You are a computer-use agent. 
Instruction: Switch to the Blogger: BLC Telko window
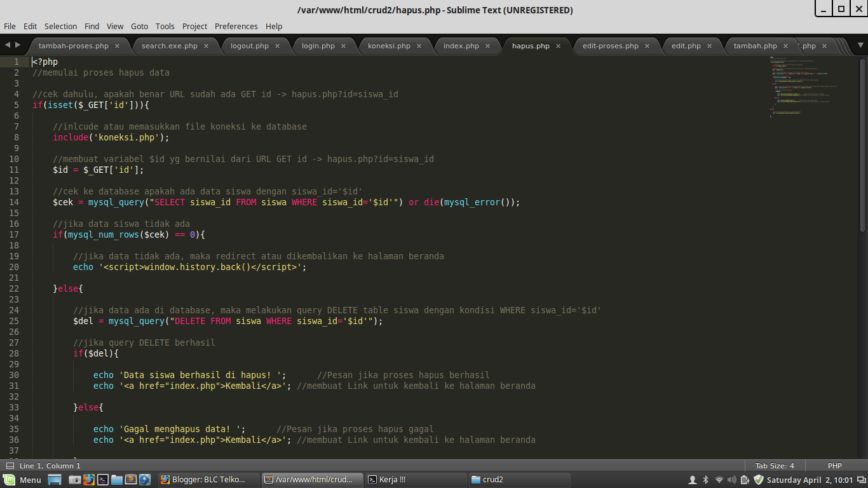tap(208, 480)
